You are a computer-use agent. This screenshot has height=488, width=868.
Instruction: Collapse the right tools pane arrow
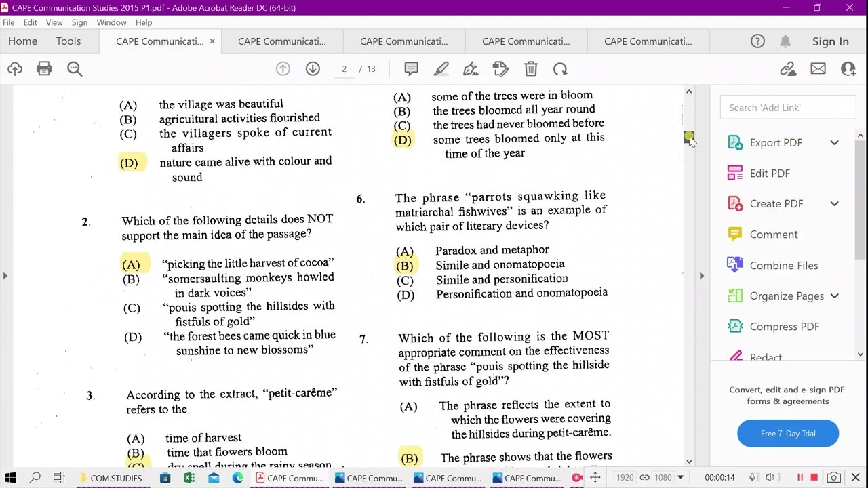point(701,276)
